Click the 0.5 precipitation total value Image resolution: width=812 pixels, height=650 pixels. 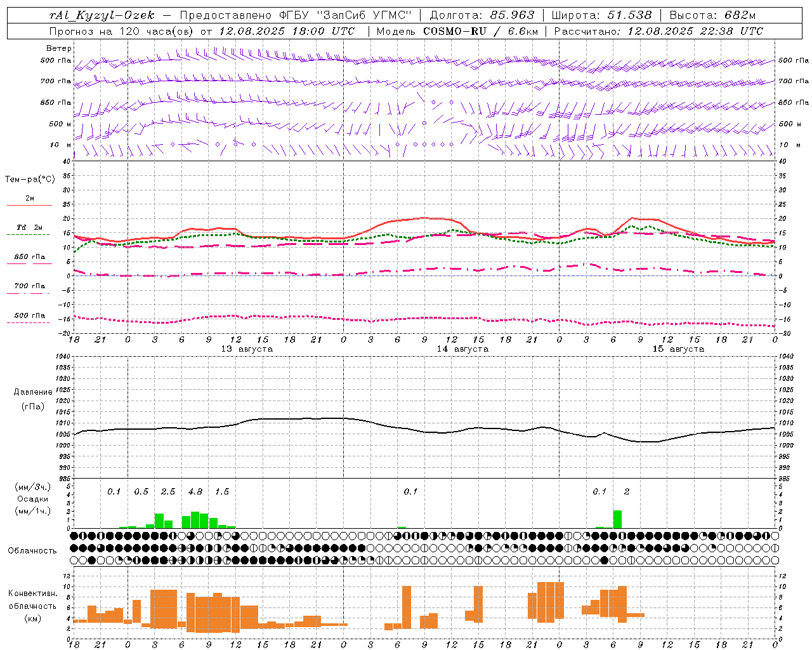(141, 492)
